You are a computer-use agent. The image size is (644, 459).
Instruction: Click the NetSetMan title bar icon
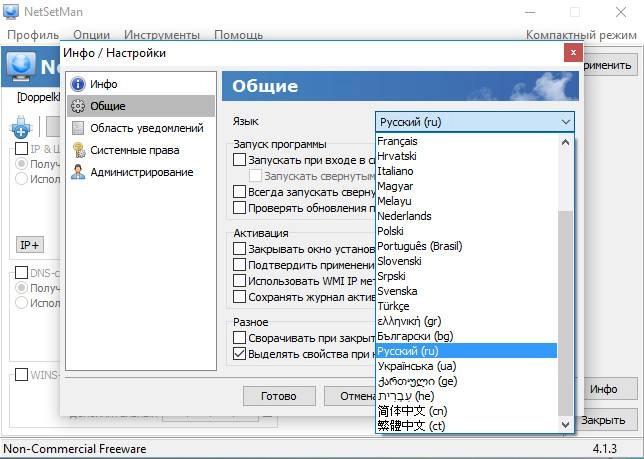[11, 11]
